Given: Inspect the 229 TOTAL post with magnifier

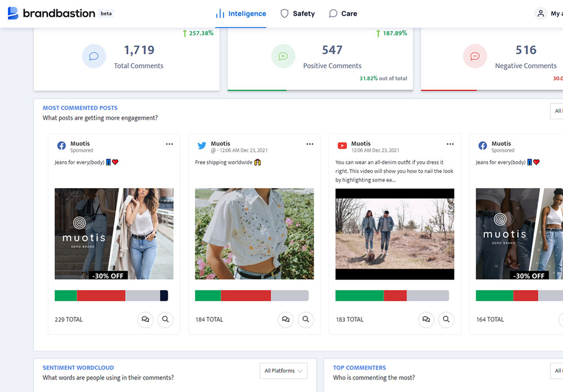Looking at the screenshot, I should pyautogui.click(x=165, y=319).
